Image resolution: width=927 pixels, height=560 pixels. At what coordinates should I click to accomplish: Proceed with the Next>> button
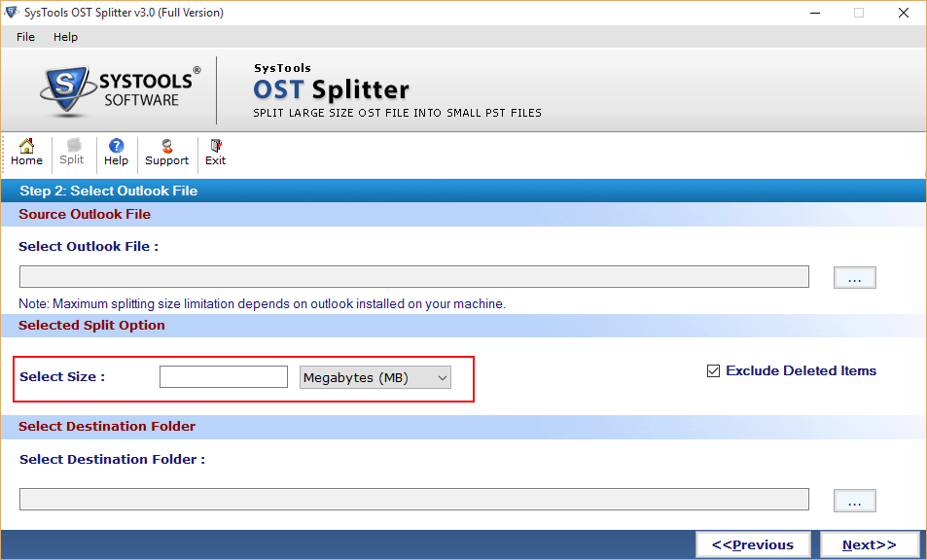point(869,544)
